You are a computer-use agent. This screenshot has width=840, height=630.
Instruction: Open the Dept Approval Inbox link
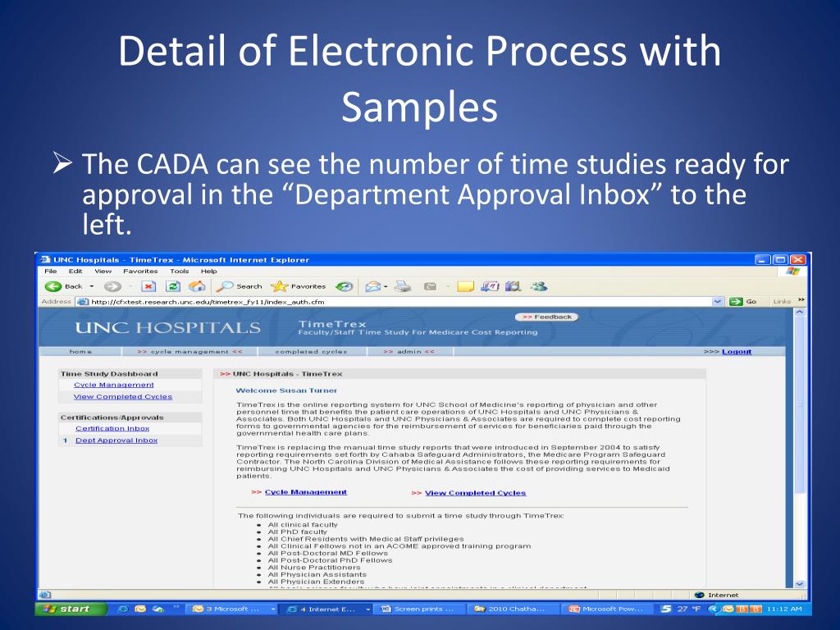point(116,440)
